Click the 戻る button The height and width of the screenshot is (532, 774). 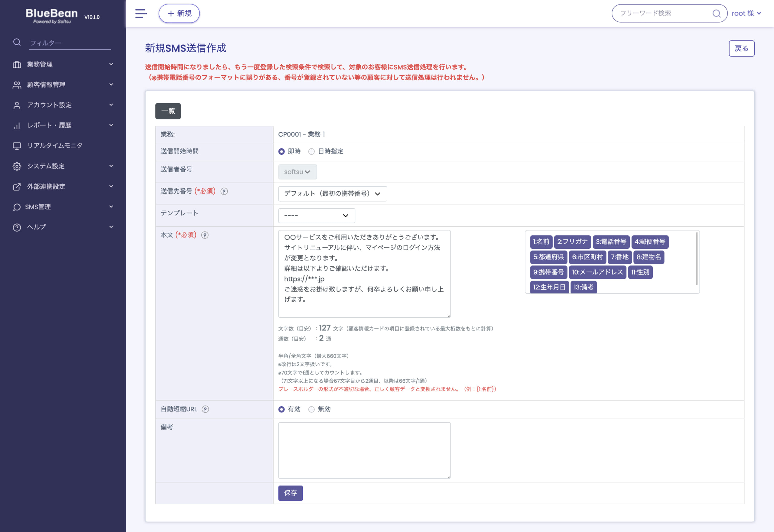pos(741,49)
